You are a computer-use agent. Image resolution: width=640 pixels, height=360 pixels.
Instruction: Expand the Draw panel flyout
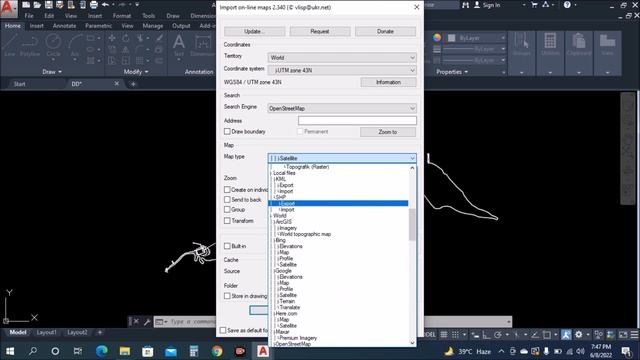coord(52,72)
